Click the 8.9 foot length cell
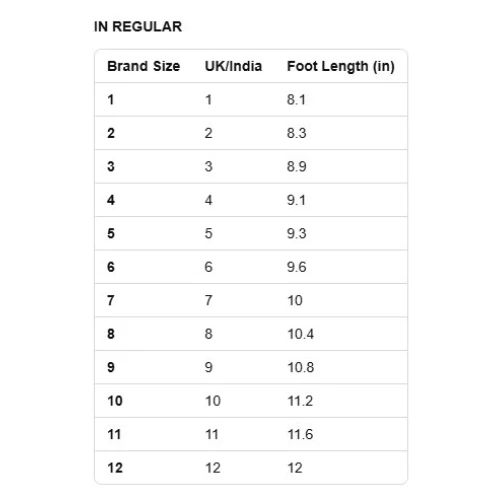 297,167
